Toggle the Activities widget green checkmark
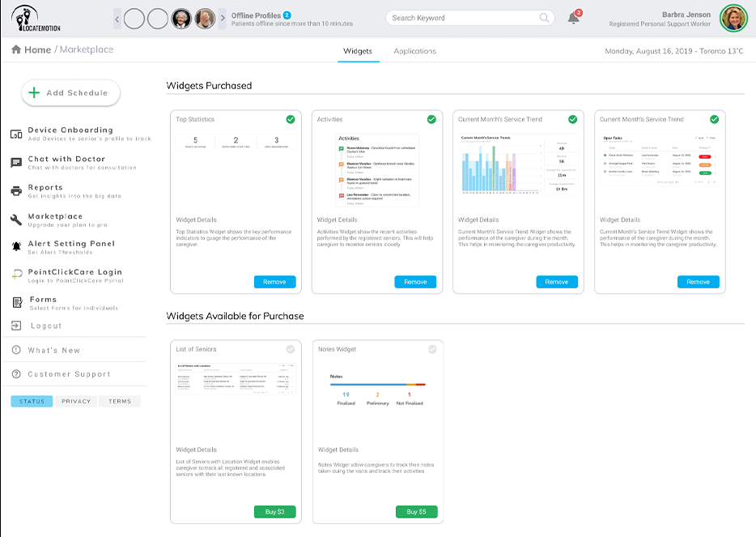The width and height of the screenshot is (756, 537). (x=431, y=119)
